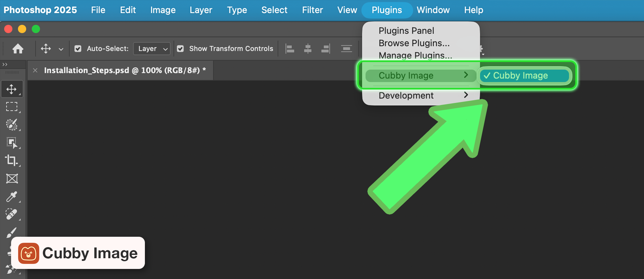Click the Plugins menu
644x279 pixels.
pos(387,10)
